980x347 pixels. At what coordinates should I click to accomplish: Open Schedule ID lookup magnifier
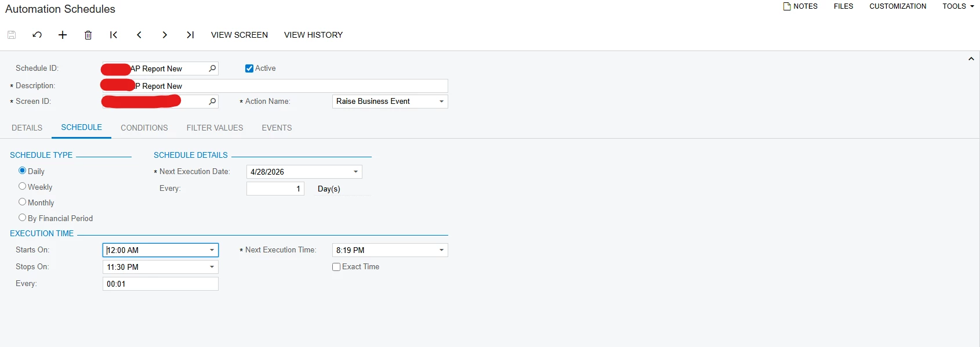[212, 68]
